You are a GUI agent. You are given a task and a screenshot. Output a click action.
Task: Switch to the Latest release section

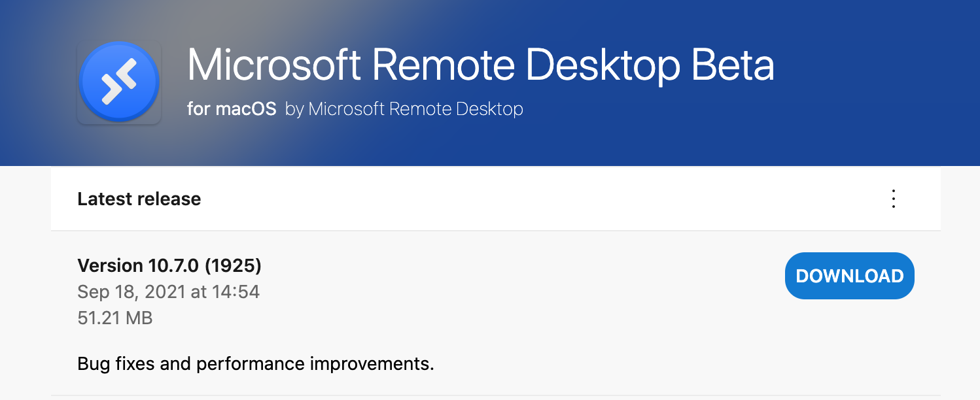click(x=139, y=199)
